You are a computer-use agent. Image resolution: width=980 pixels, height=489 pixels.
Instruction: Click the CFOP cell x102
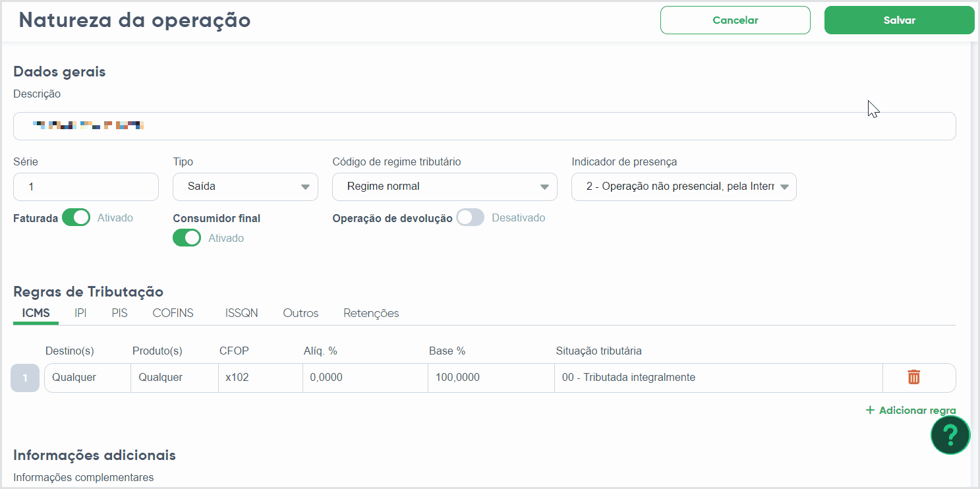(x=261, y=378)
